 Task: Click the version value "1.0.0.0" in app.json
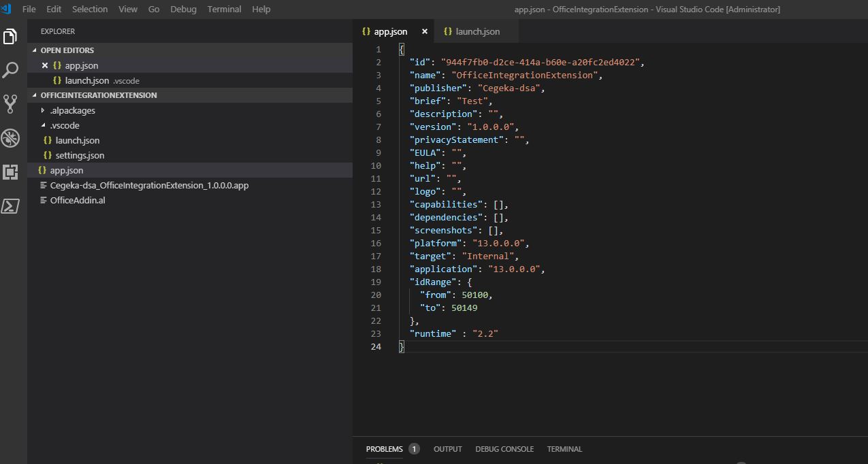tap(492, 127)
